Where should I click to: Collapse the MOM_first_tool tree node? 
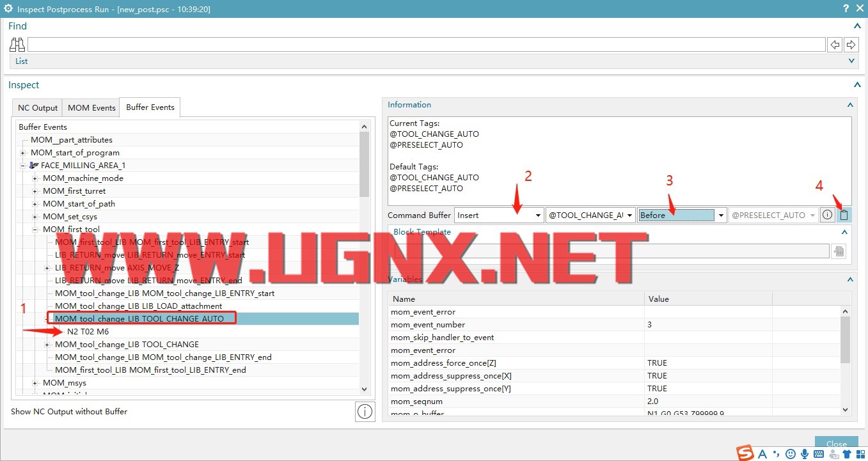point(35,230)
